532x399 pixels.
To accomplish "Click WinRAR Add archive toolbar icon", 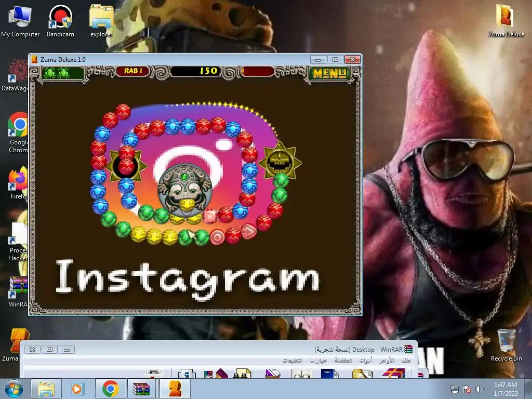I will pos(394,373).
